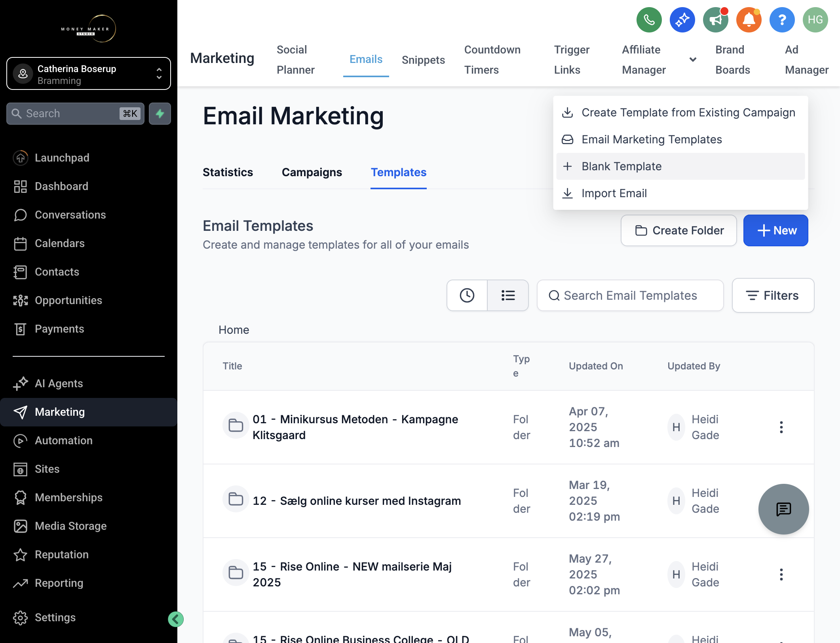Click the Search Email Templates field
Viewport: 840px width, 643px height.
pos(630,295)
